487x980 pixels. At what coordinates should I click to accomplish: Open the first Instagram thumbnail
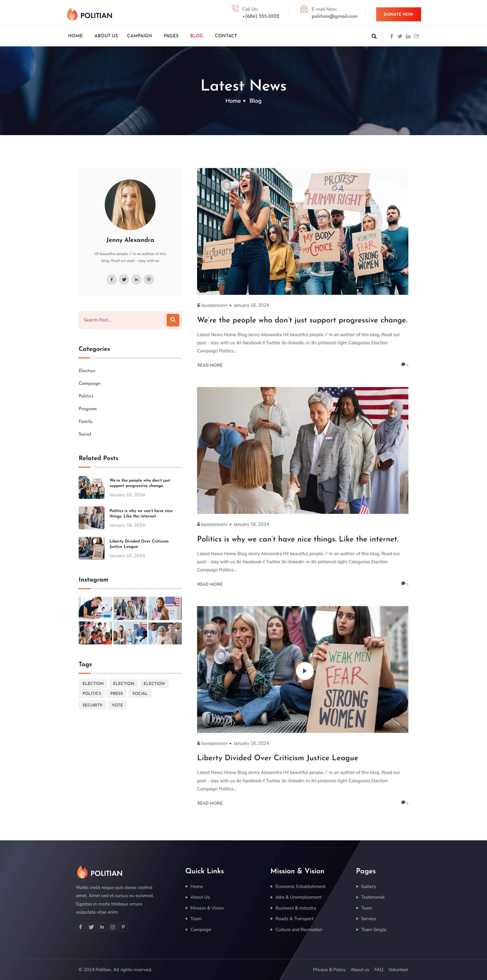95,608
